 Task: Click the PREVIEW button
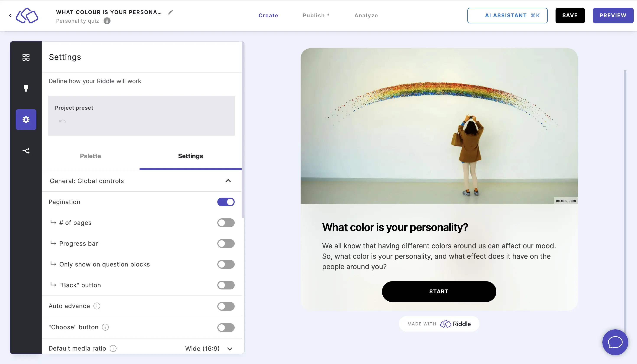613,15
